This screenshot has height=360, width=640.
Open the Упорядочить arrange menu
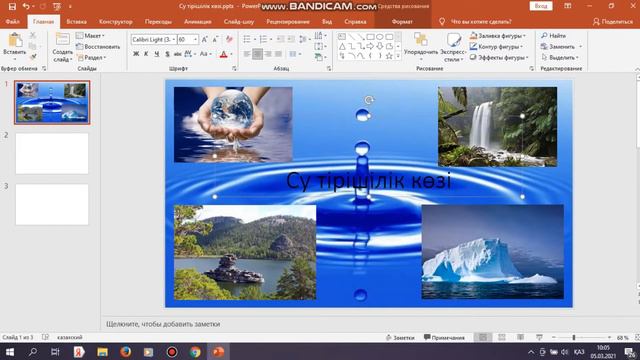421,47
